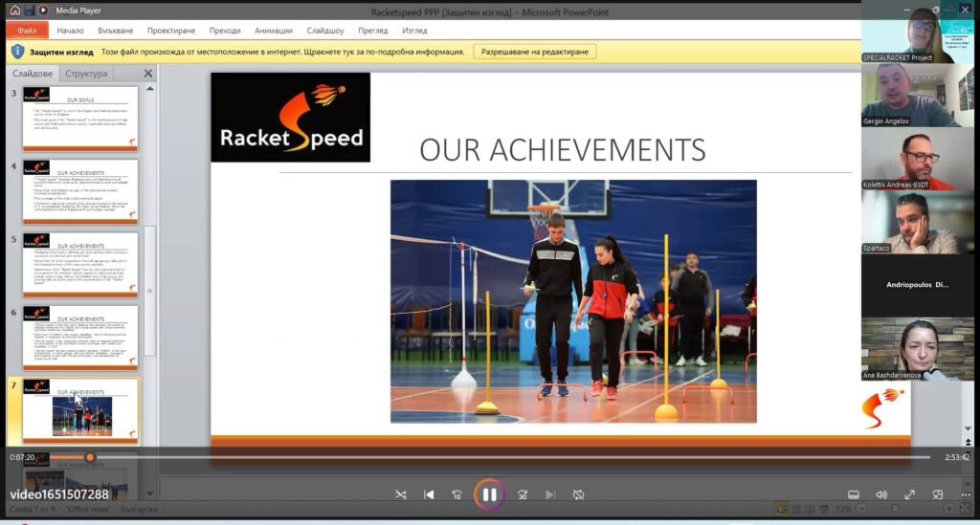Open the Анимации ribbon tab
The image size is (980, 525).
[273, 30]
